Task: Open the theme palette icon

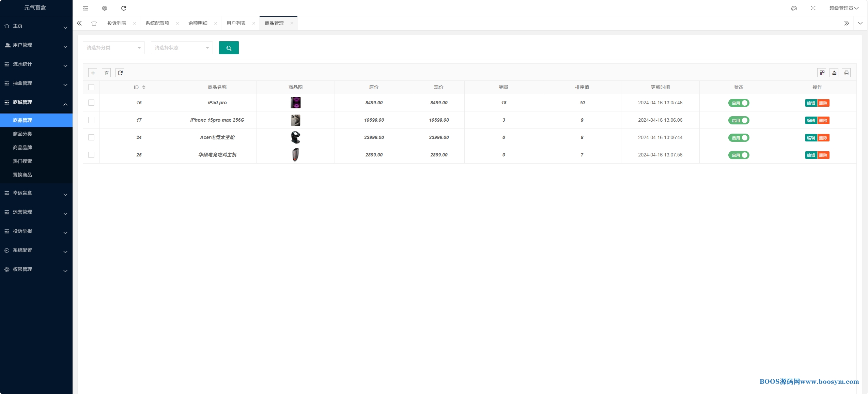Action: point(794,8)
